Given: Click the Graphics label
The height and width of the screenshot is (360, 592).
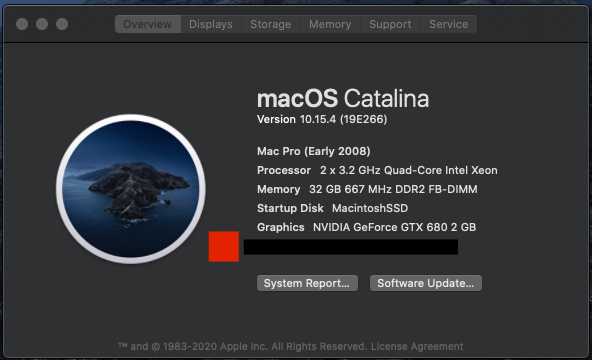Looking at the screenshot, I should click(x=281, y=227).
